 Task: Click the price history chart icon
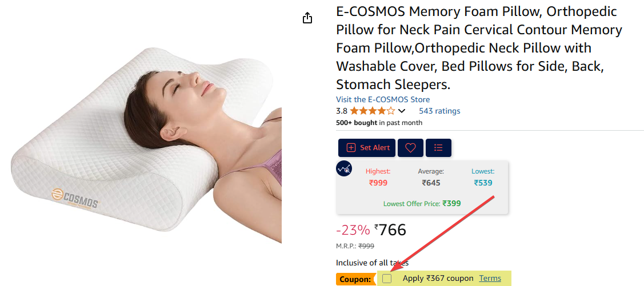(344, 168)
